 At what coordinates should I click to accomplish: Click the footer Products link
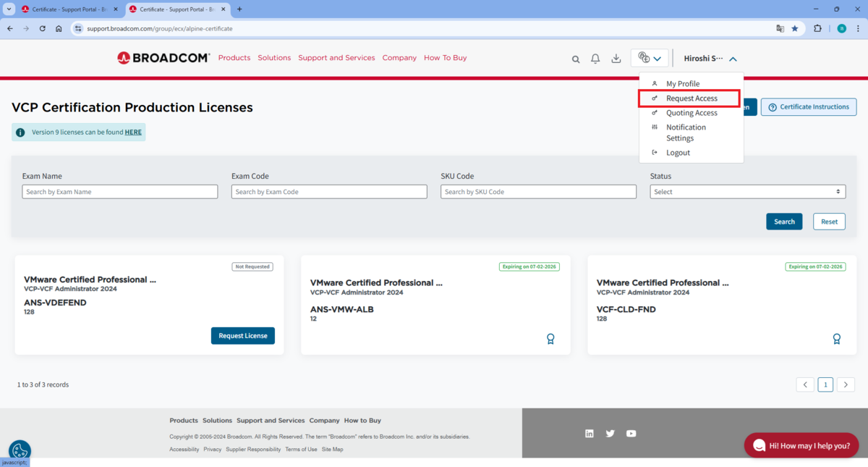coord(184,421)
